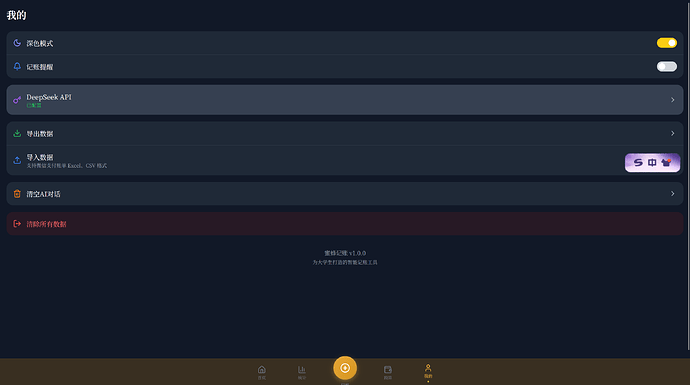Go to the home tab house icon
The height and width of the screenshot is (385, 690).
tap(262, 370)
